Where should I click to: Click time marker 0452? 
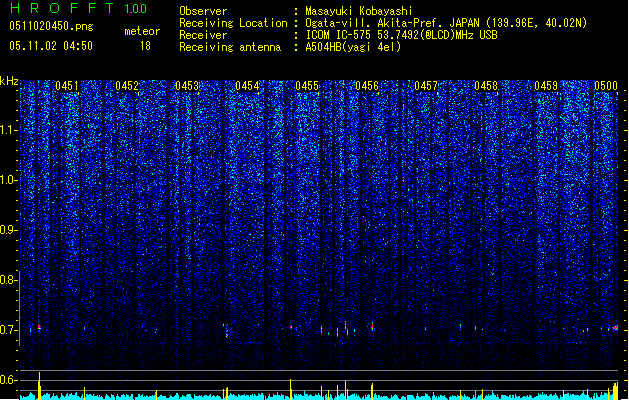coord(127,86)
